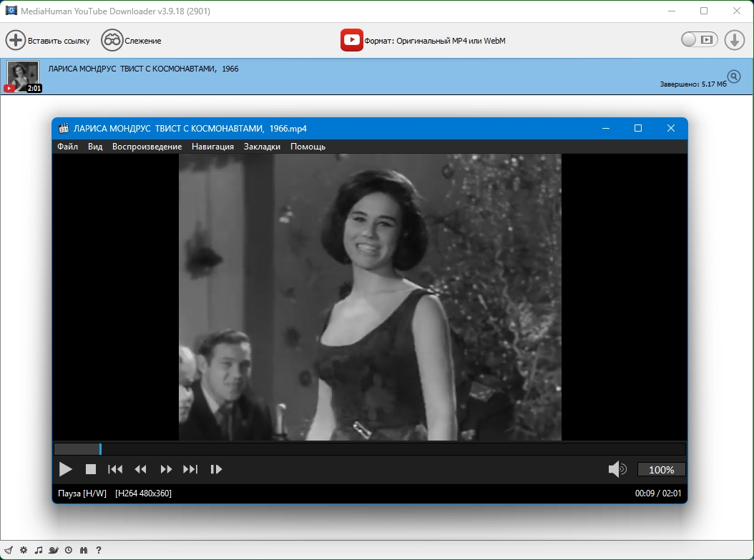Viewport: 754px width, 560px height.
Task: Toggle the snail speed limit icon
Action: pyautogui.click(x=54, y=550)
